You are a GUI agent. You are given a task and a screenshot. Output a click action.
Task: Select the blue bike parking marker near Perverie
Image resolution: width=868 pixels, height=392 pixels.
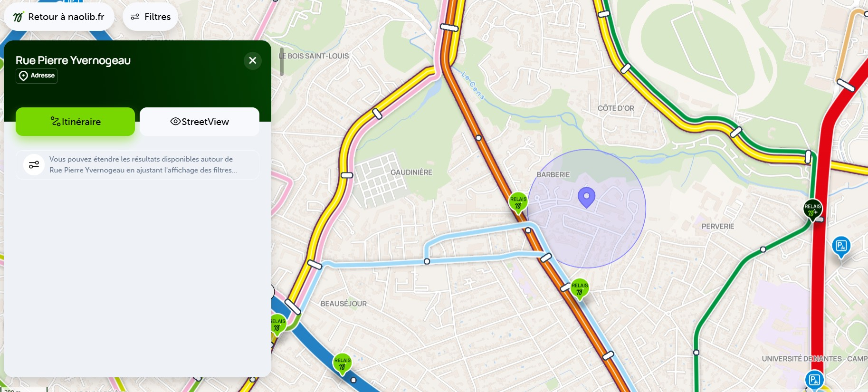point(841,247)
